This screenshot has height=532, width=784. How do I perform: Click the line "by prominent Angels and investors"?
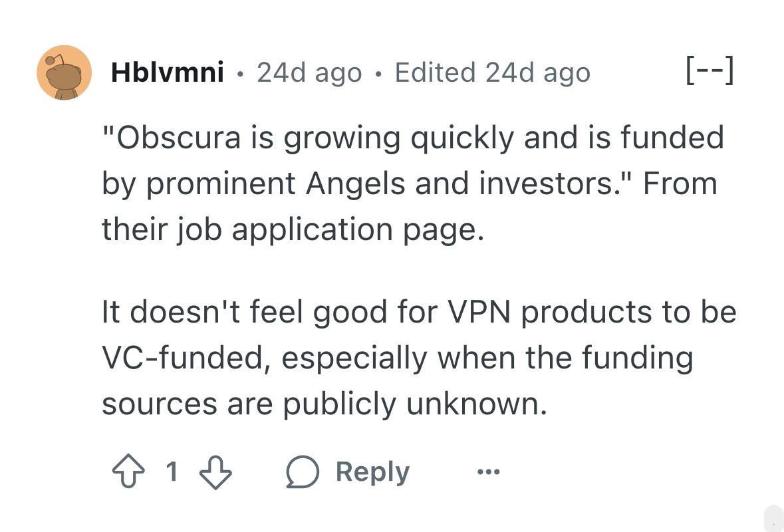coord(372,184)
